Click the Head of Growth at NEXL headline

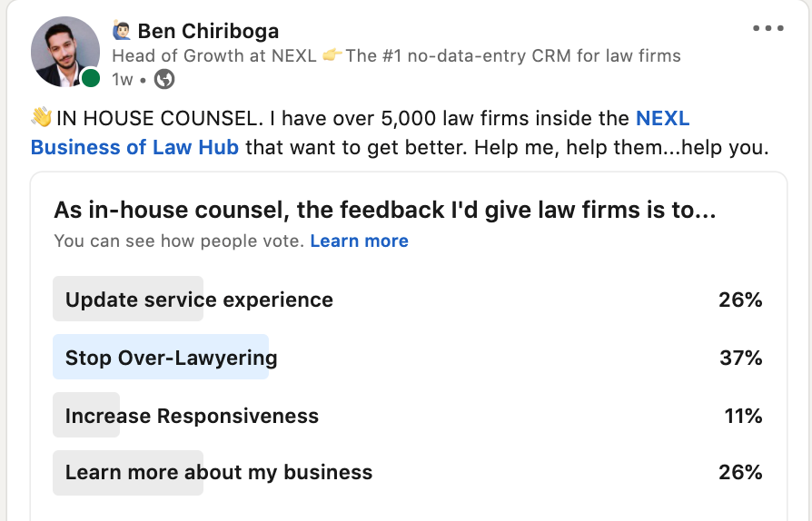(x=396, y=55)
